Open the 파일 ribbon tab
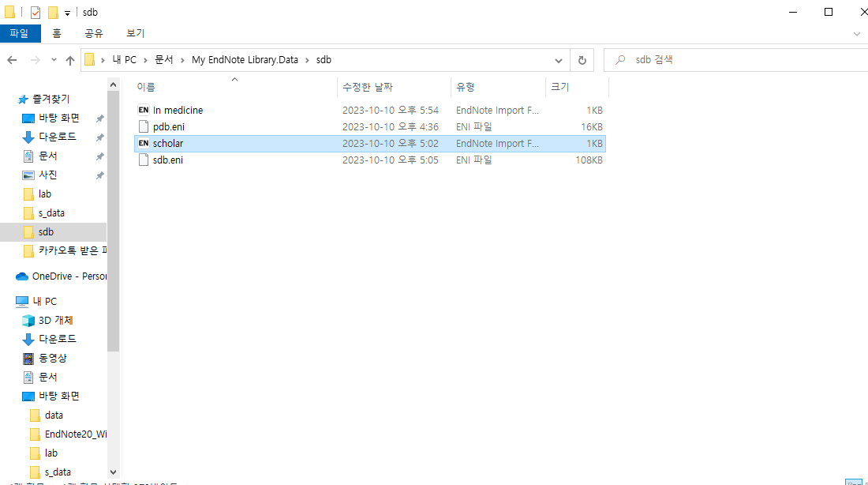The height and width of the screenshot is (485, 868). pyautogui.click(x=20, y=33)
